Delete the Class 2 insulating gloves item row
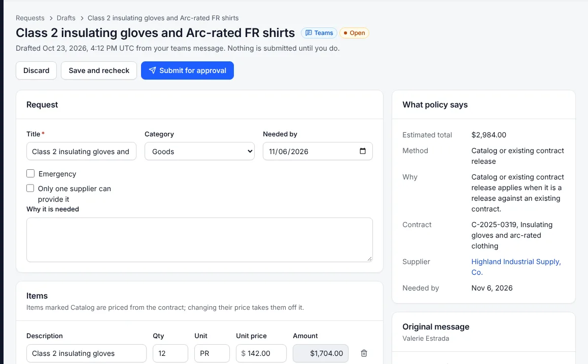 click(364, 353)
